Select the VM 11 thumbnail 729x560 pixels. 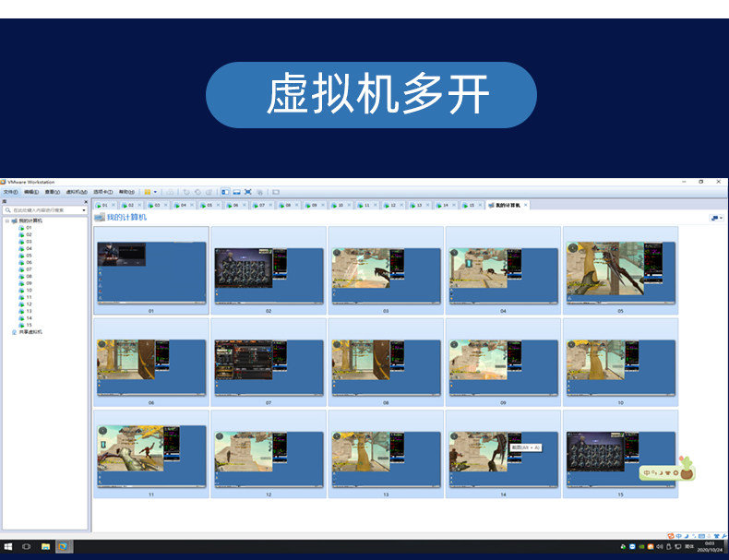click(151, 454)
